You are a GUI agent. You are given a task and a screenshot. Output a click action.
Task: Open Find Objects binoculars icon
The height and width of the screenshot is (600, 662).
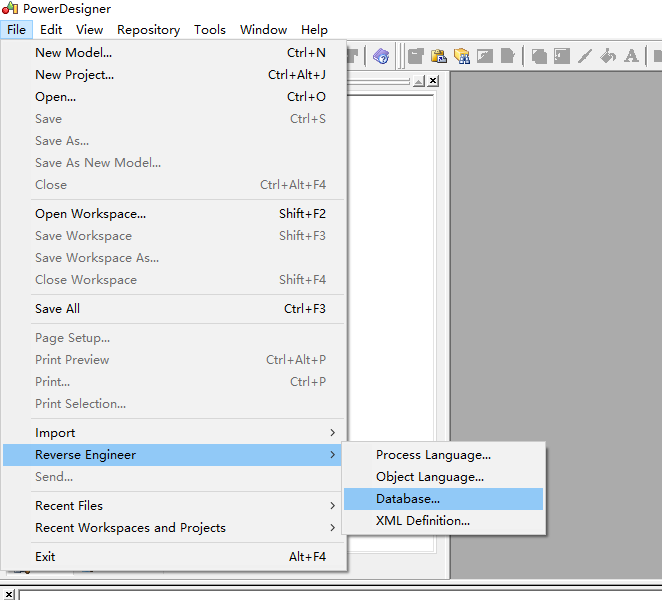(x=462, y=56)
